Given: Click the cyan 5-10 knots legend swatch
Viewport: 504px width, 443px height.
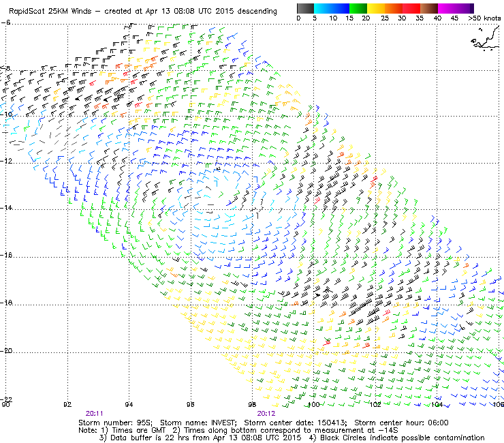Looking at the screenshot, I should [323, 8].
